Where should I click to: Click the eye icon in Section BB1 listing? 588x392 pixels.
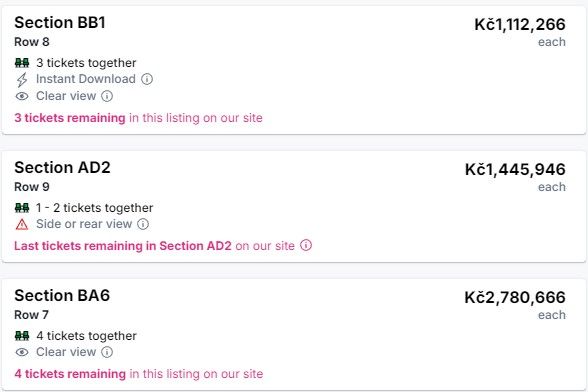(x=22, y=96)
